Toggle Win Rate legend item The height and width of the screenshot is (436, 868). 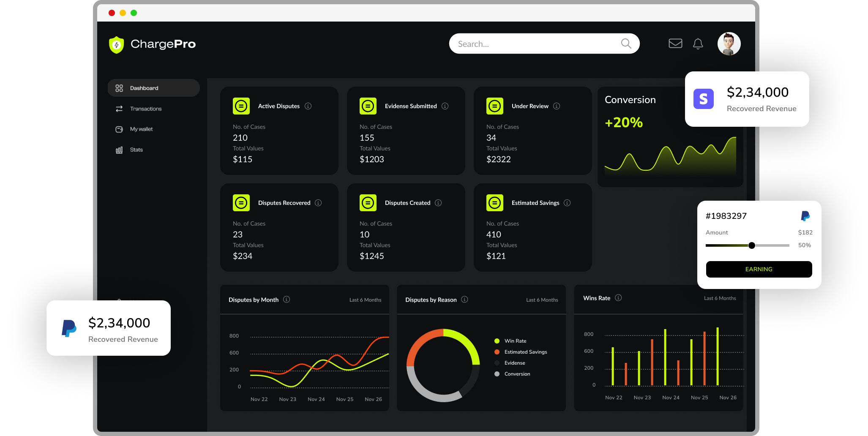pyautogui.click(x=515, y=341)
